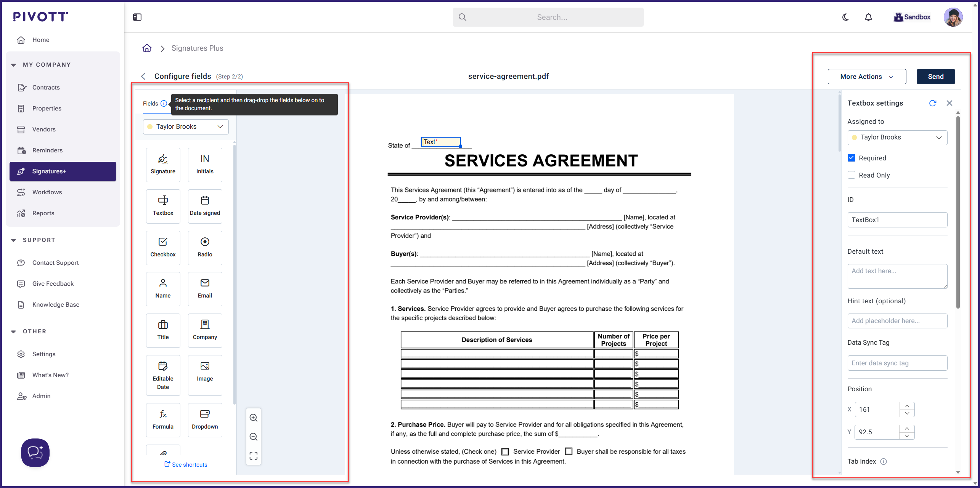This screenshot has width=980, height=488.
Task: Open Reminders page
Action: pos(63,150)
